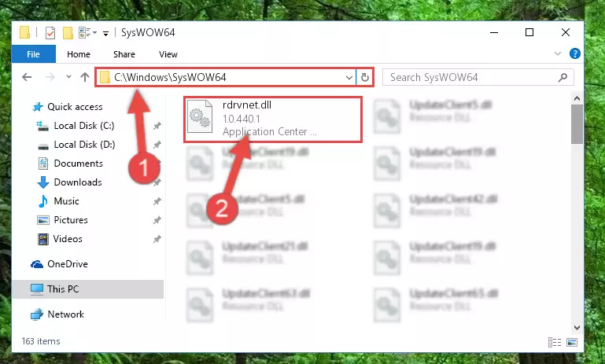
Task: Click the pin icon beside Videos
Action: (x=157, y=239)
